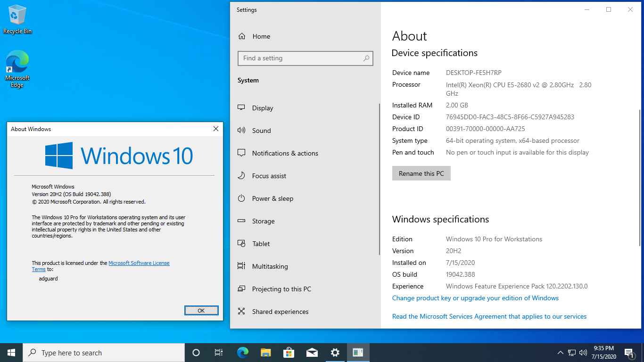Image resolution: width=644 pixels, height=362 pixels.
Task: Click the Shared experiences icon
Action: point(241,312)
